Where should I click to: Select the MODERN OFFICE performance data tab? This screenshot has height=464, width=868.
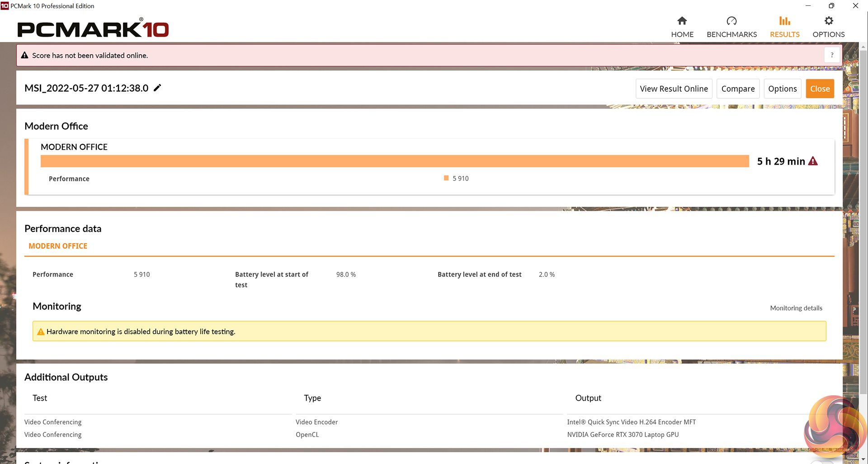coord(58,246)
